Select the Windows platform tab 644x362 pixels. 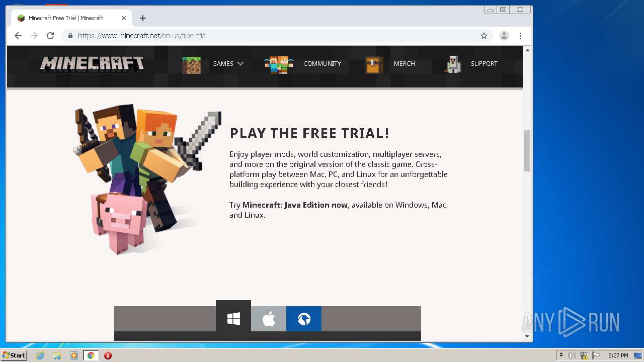pyautogui.click(x=233, y=319)
